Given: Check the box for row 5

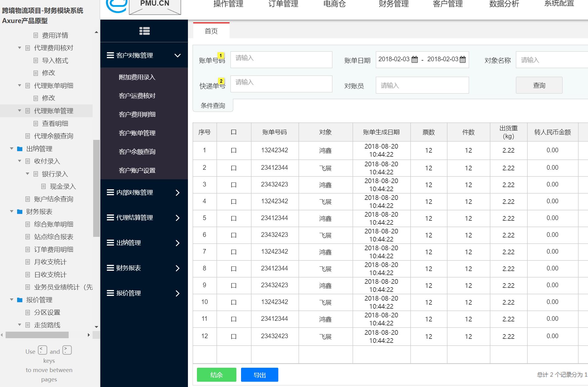Looking at the screenshot, I should tap(234, 219).
